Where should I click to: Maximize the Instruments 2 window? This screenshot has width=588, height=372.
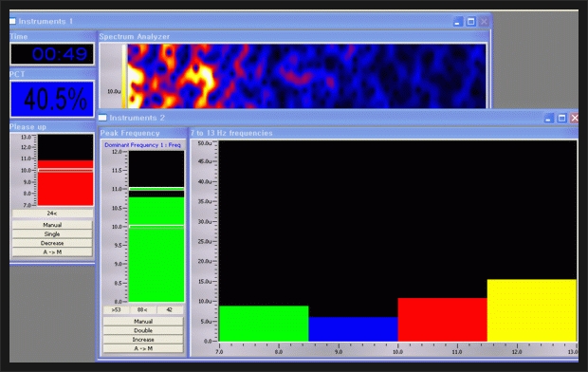[561, 119]
